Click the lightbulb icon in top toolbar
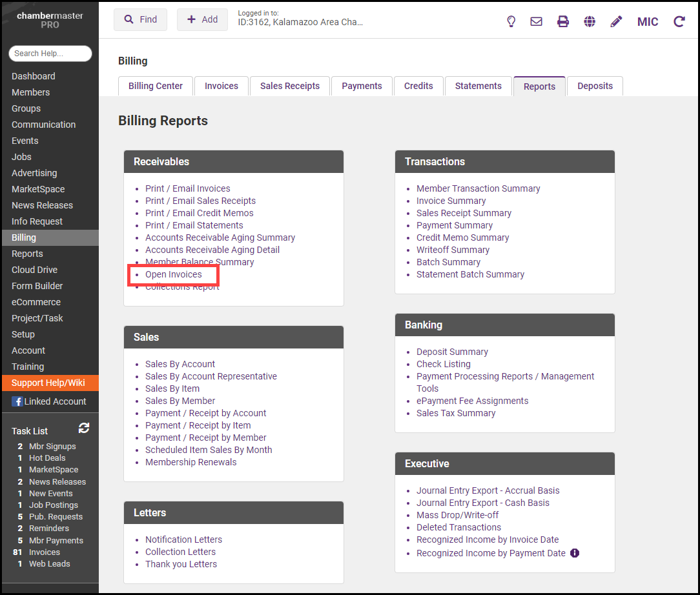700x595 pixels. (511, 21)
